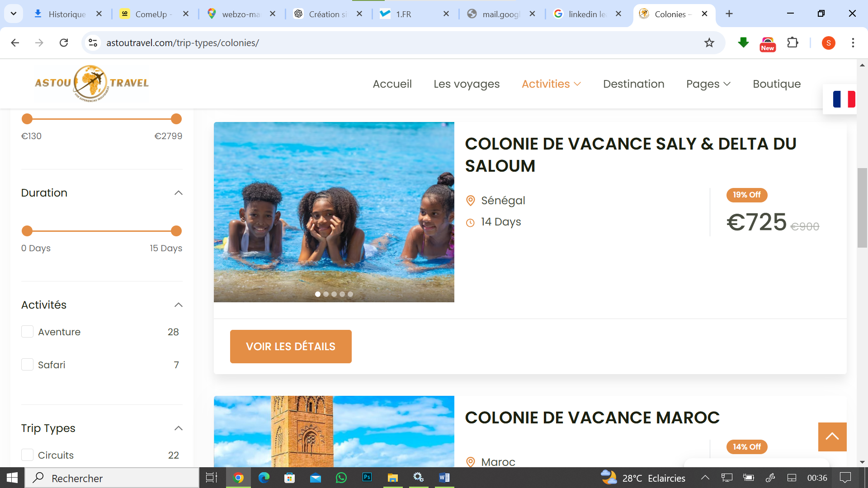Open the tab search dropdown arrow
The width and height of the screenshot is (868, 488).
[14, 14]
